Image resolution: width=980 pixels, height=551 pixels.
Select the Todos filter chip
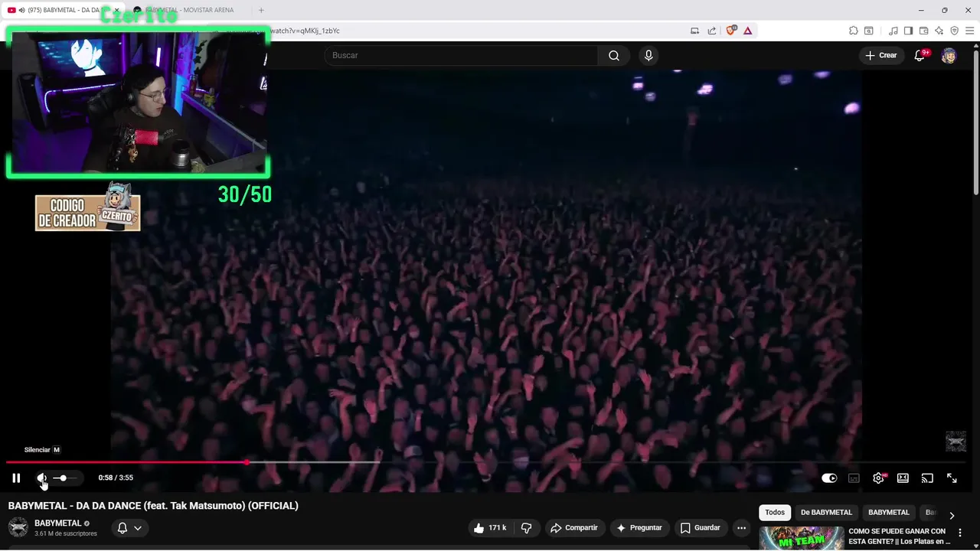(x=775, y=513)
